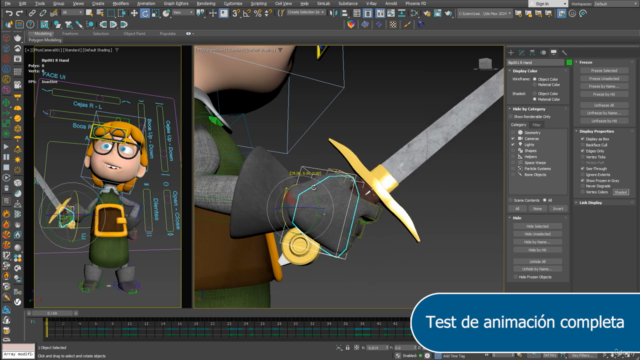Click the Unhide All button
Image resolution: width=640 pixels, height=360 pixels.
click(x=537, y=262)
